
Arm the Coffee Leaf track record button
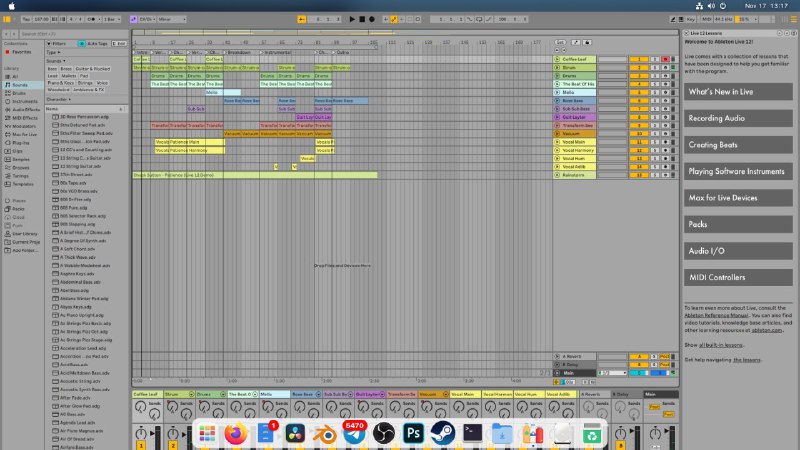tap(665, 59)
